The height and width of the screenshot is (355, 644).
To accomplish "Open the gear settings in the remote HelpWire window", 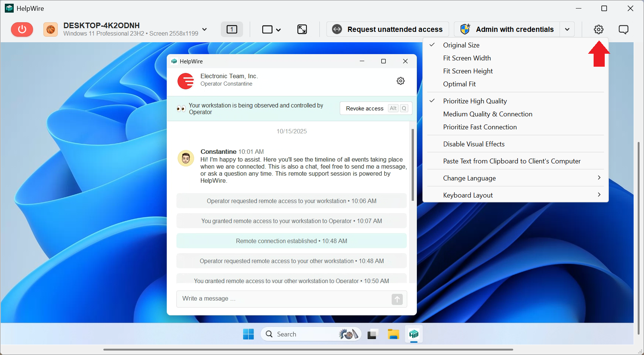I will pos(400,81).
